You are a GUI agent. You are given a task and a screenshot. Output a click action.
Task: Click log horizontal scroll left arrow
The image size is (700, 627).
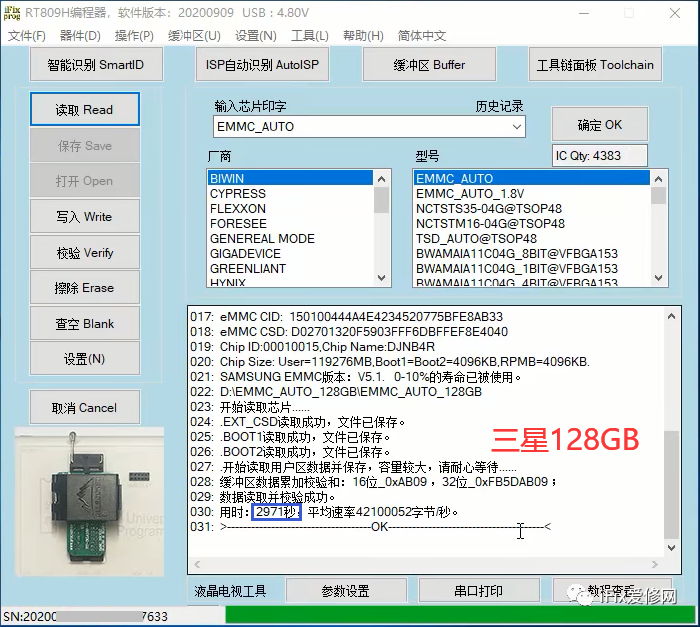click(x=197, y=564)
